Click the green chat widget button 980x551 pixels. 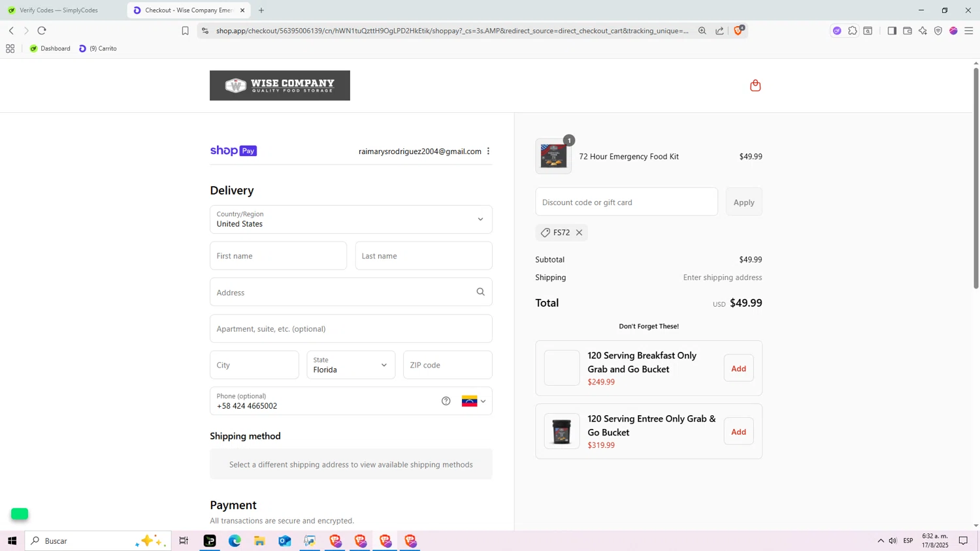pos(20,514)
